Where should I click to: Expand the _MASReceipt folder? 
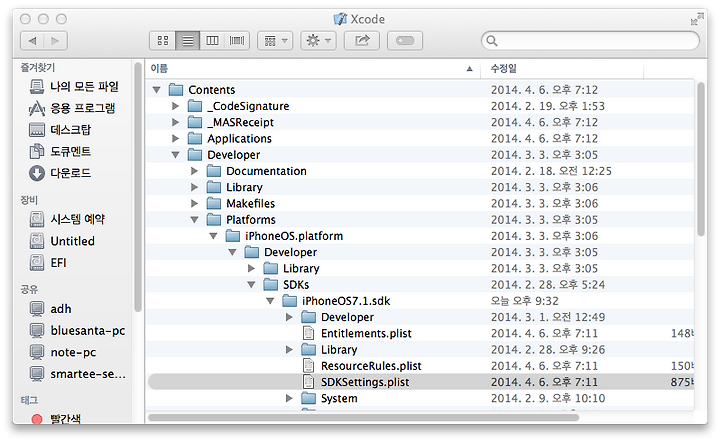pos(175,122)
